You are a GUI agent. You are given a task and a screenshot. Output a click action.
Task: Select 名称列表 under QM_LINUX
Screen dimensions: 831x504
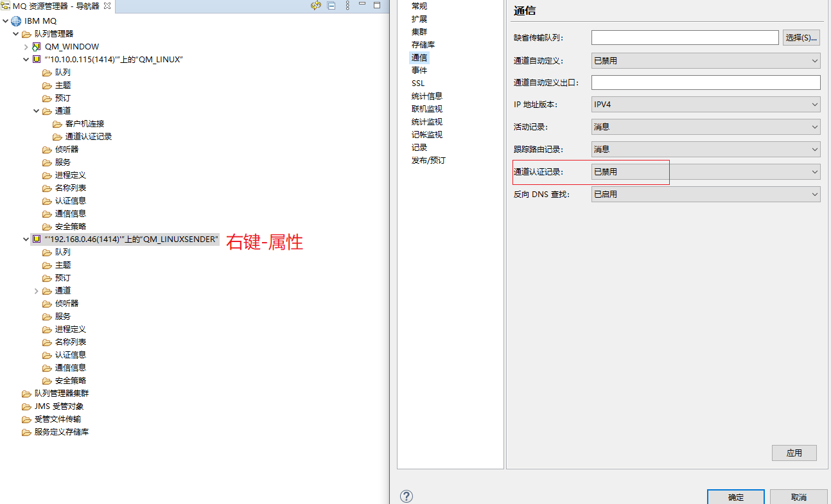click(x=71, y=187)
